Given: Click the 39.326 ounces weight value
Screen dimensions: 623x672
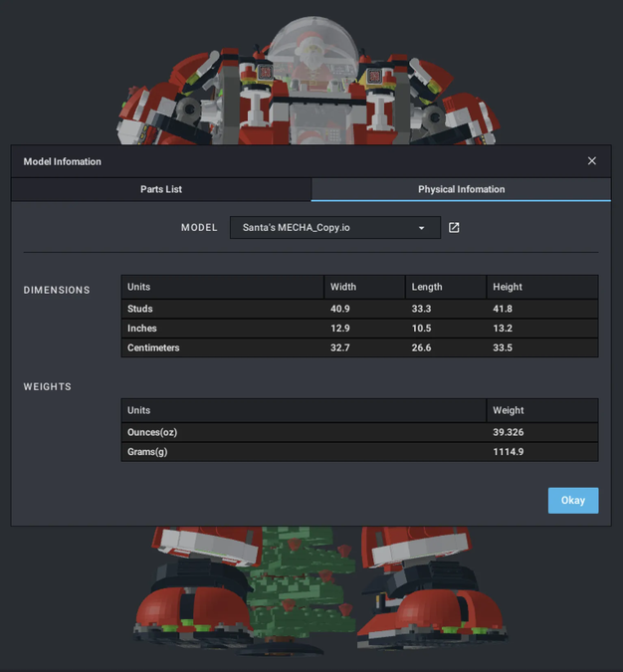Looking at the screenshot, I should [508, 432].
